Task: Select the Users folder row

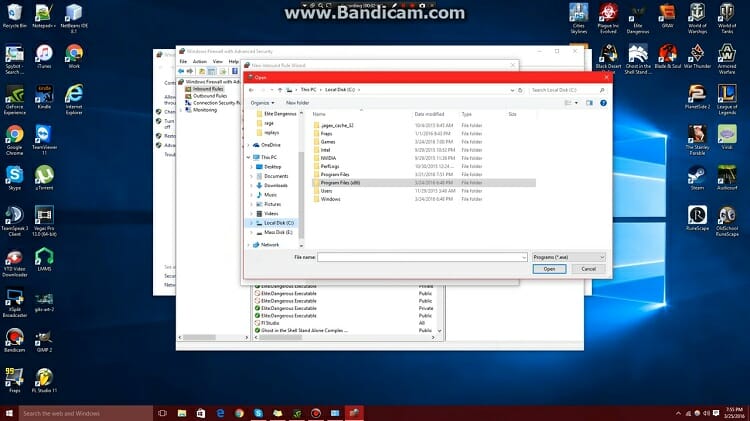Action: 424,191
